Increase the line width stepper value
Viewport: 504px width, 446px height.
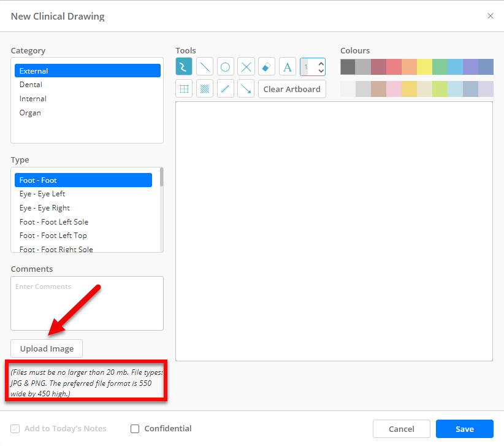[321, 64]
